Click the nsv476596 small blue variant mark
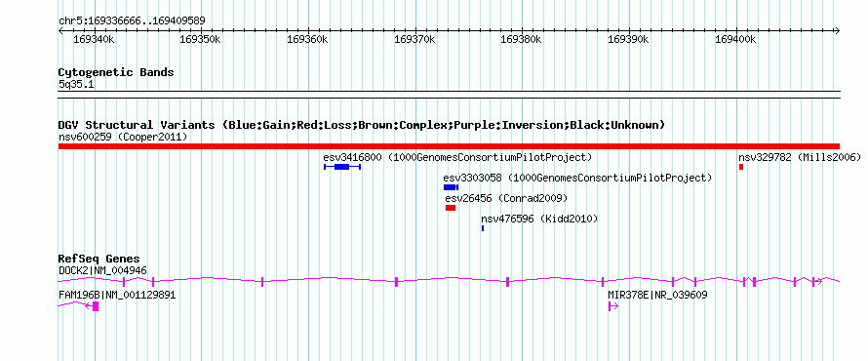The image size is (868, 361). tap(483, 228)
